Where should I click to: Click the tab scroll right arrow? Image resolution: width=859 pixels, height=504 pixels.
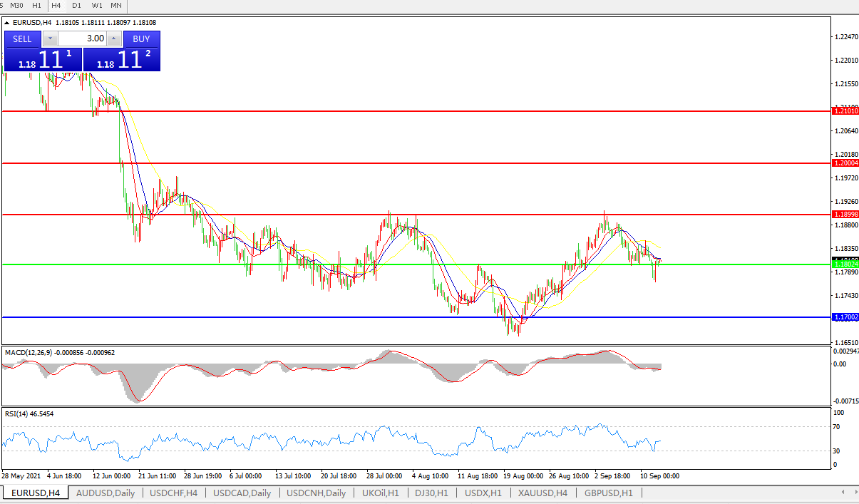(x=853, y=492)
